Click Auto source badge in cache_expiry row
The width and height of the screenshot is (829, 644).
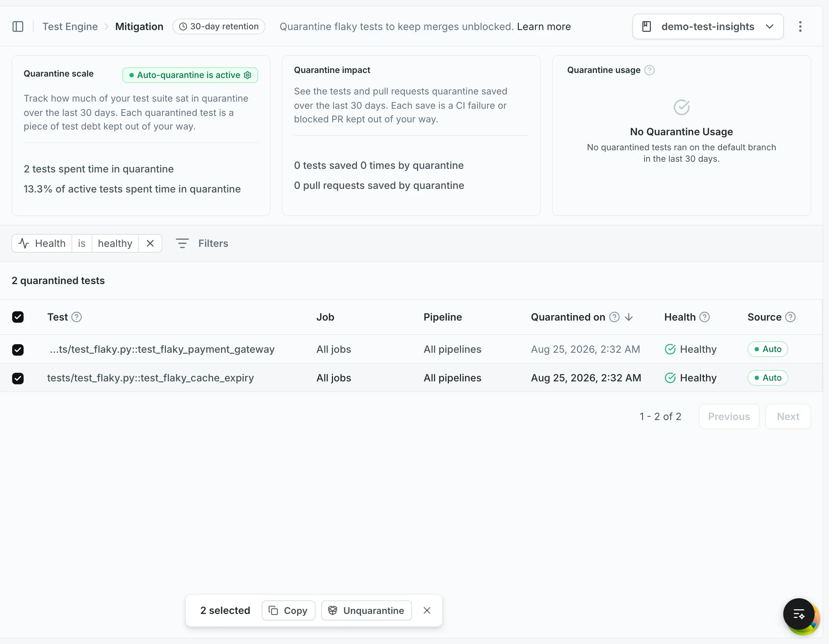point(767,378)
